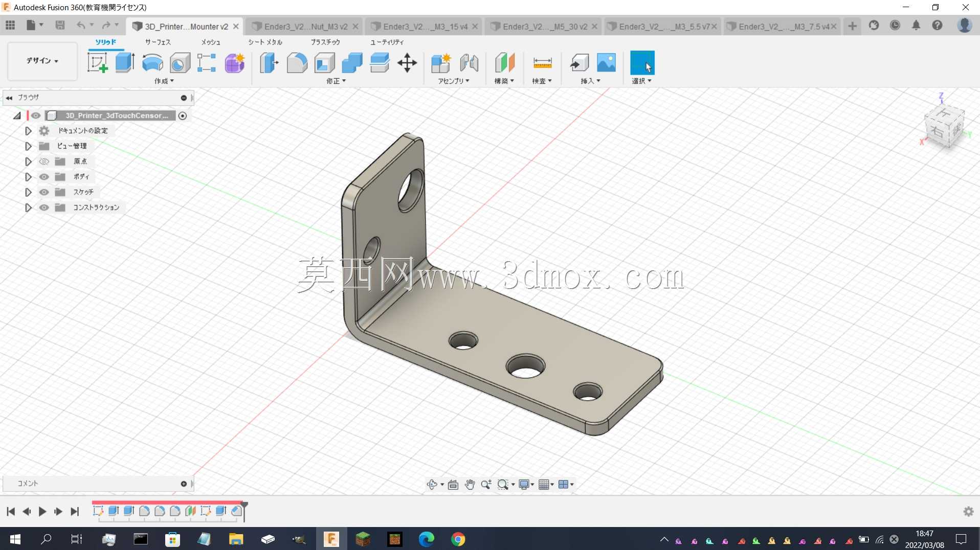Hide the コンストラクション folder
Image resolution: width=980 pixels, height=550 pixels.
(44, 208)
